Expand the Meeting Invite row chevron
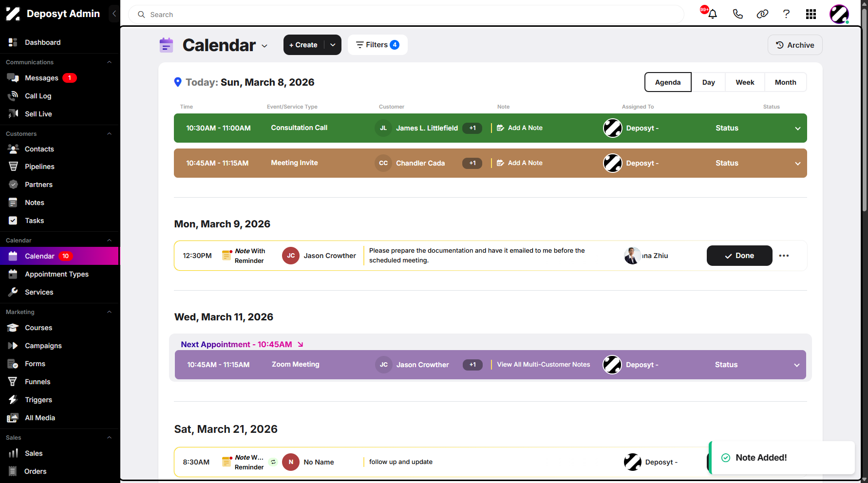Viewport: 868px width, 483px height. [797, 164]
